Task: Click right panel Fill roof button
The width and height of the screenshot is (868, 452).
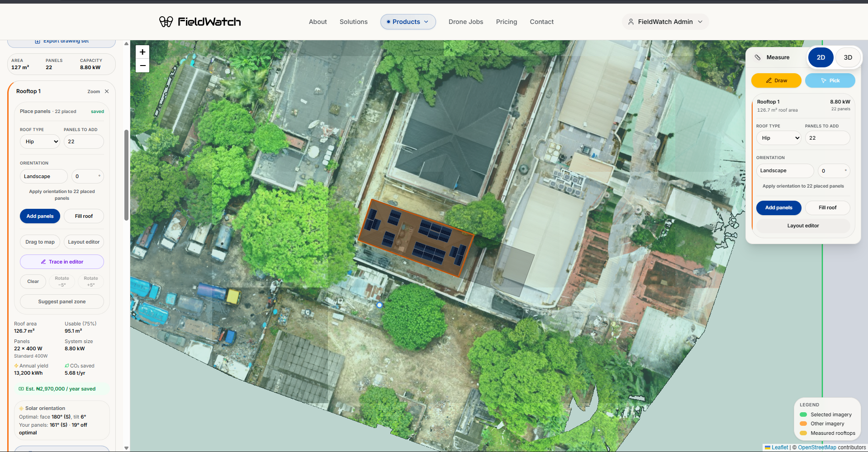Action: coord(828,207)
